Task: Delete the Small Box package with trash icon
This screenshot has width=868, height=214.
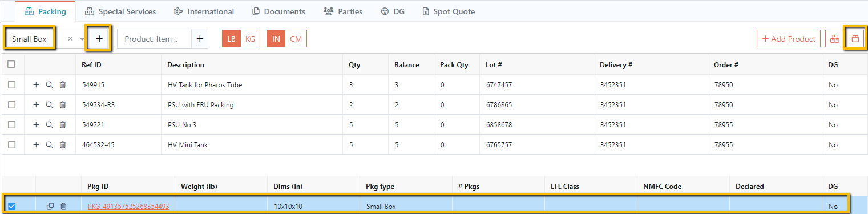Action: (x=63, y=206)
